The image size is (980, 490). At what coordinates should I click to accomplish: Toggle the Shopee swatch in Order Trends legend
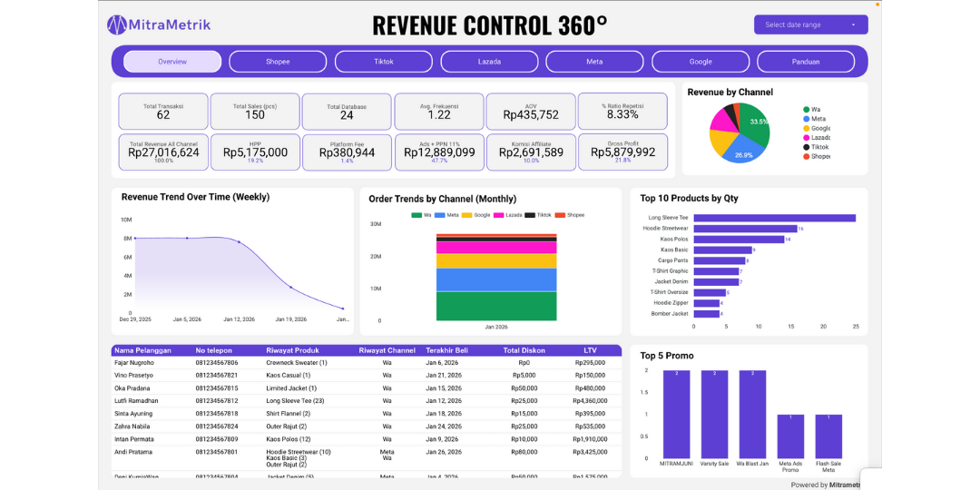tap(560, 215)
